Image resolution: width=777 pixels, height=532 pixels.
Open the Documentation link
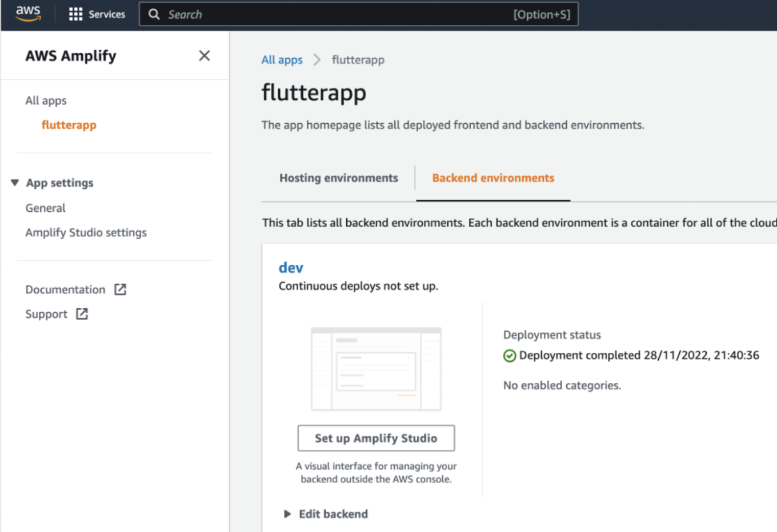[x=65, y=289]
